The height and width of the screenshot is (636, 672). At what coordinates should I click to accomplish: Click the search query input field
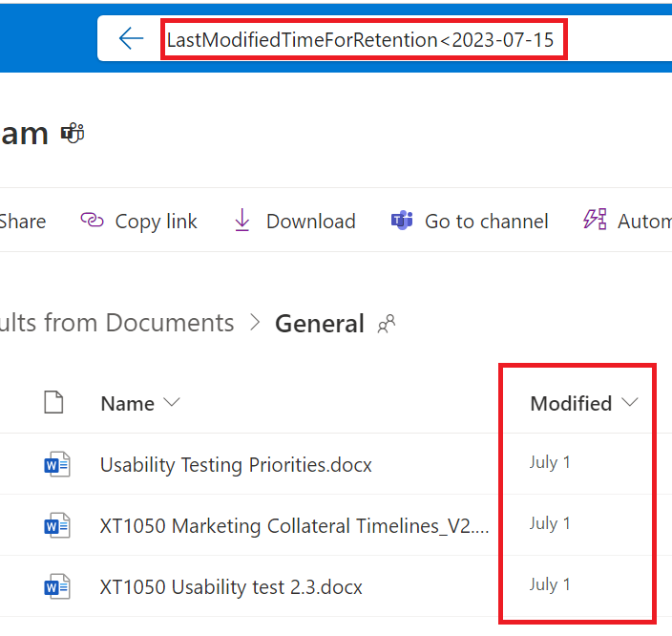click(364, 39)
